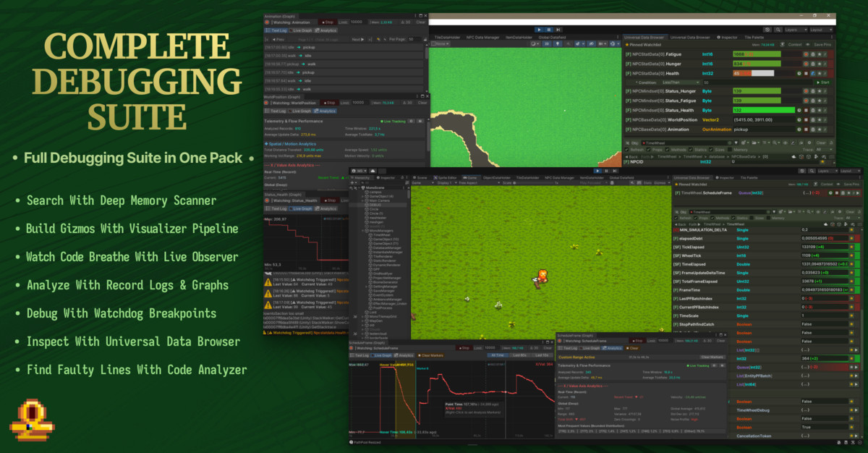Click the Step button in upper editor toolbar
This screenshot has height=453, width=868.
pos(558,30)
